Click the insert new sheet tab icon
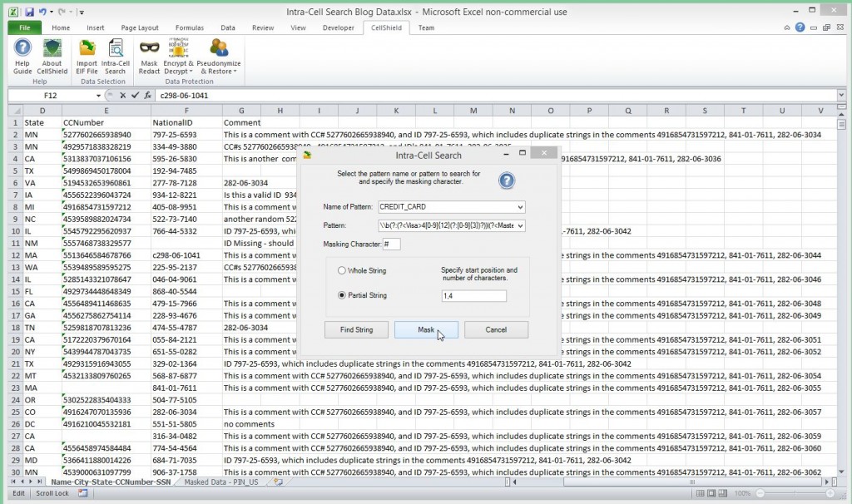 [278, 482]
